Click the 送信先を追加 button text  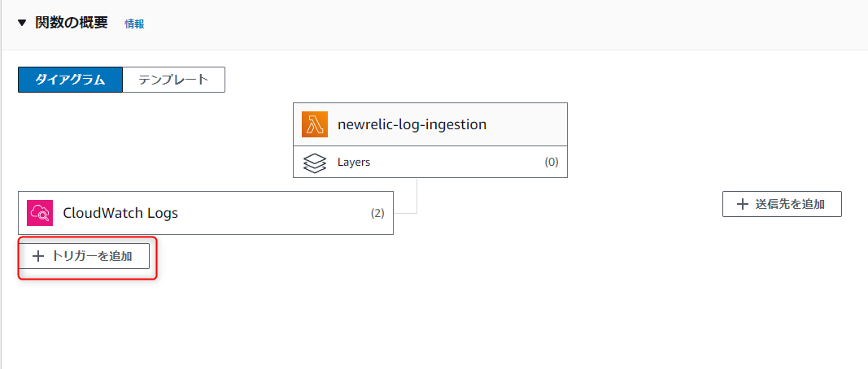click(x=790, y=204)
